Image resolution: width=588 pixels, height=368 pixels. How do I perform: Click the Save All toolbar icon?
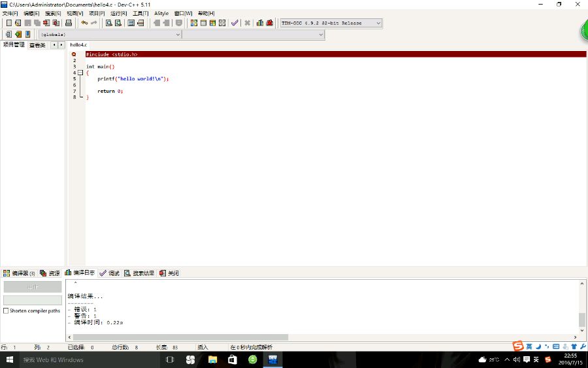click(37, 23)
